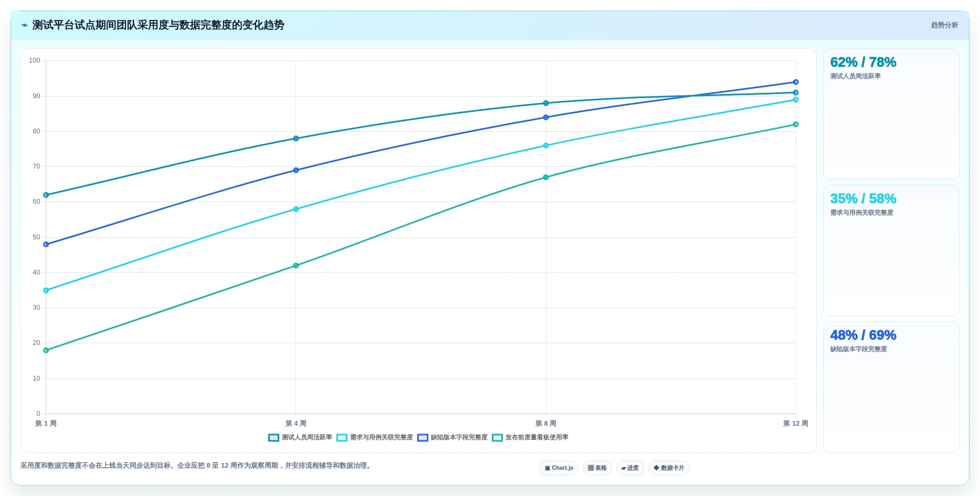Select the 35% / 58% metric card
This screenshot has height=496, width=980.
point(891,250)
